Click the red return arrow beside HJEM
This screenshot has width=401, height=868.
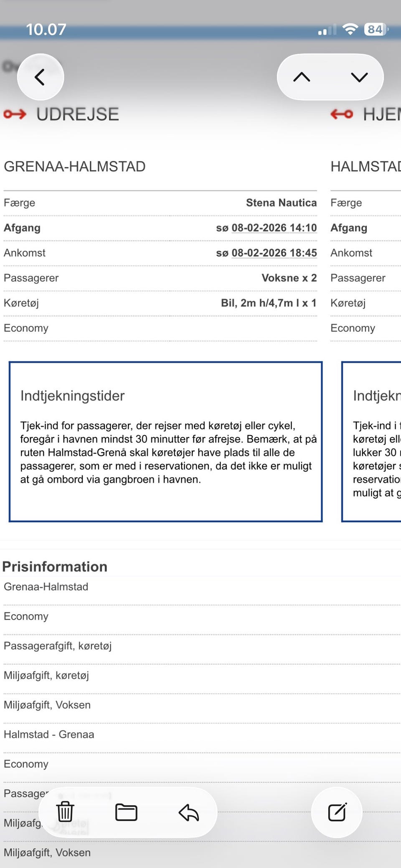[342, 114]
